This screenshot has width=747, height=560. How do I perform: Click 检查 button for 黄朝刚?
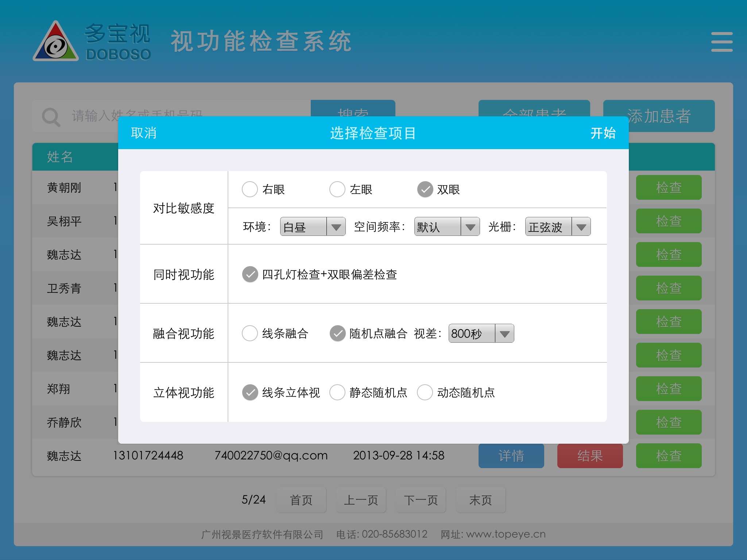pyautogui.click(x=669, y=187)
